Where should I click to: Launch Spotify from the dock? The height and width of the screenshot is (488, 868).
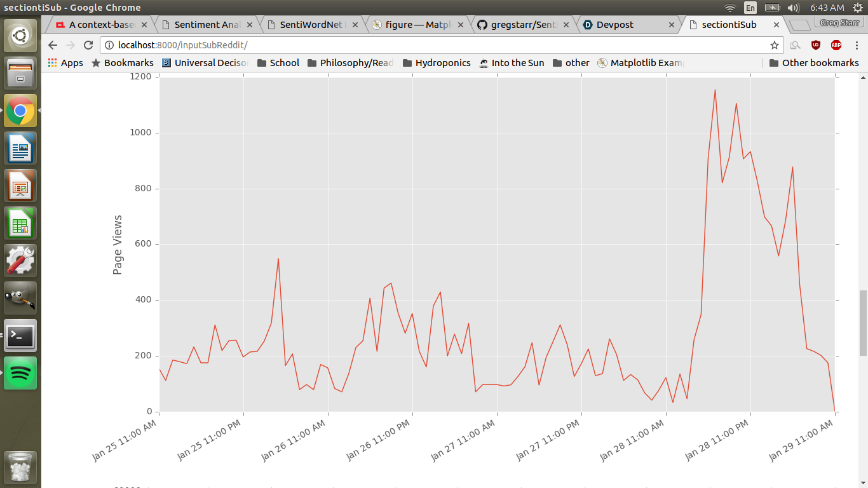click(20, 373)
